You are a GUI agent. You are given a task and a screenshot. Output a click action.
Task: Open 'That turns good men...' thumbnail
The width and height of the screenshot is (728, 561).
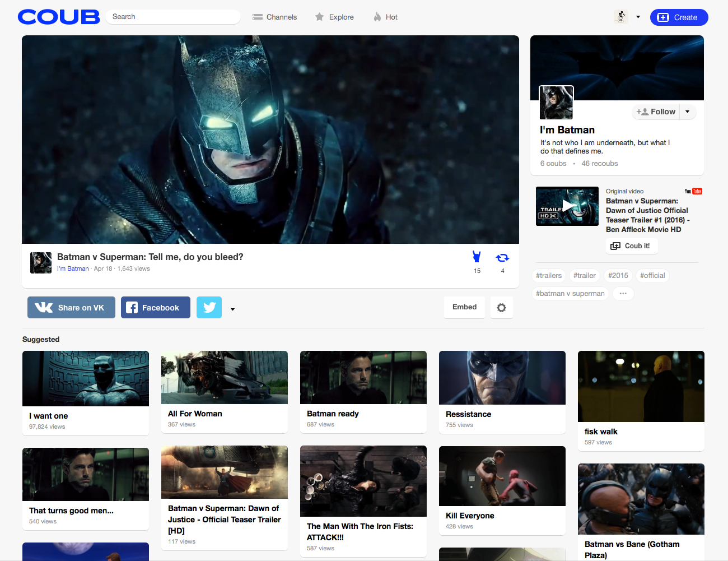click(x=86, y=474)
